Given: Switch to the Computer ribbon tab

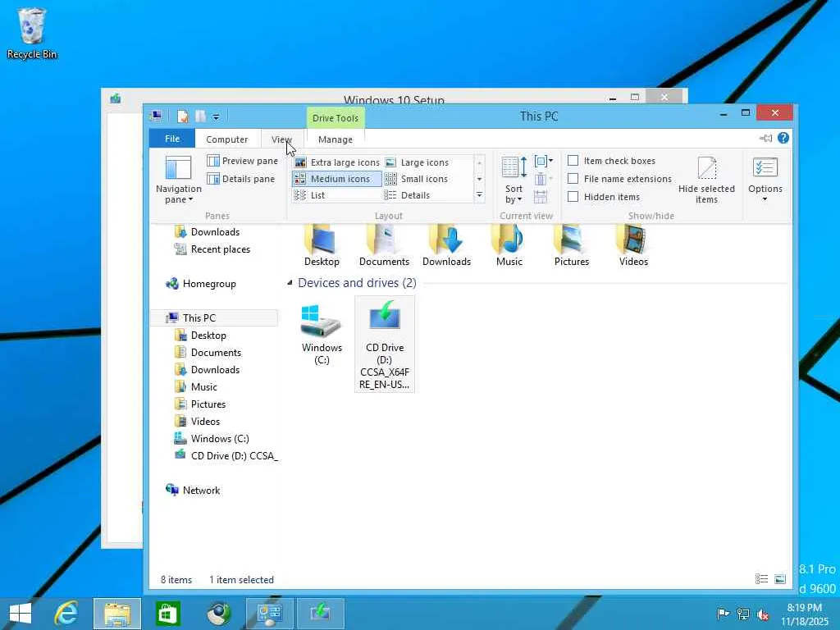Looking at the screenshot, I should pos(226,139).
